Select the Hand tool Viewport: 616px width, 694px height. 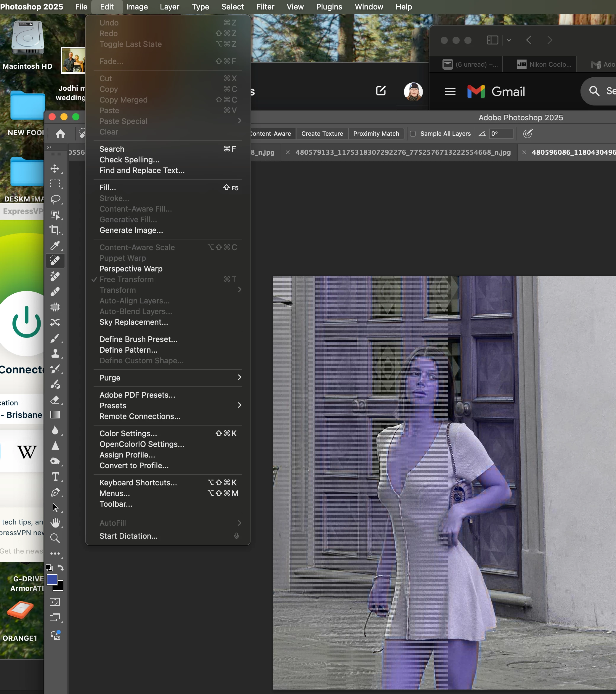click(x=55, y=522)
